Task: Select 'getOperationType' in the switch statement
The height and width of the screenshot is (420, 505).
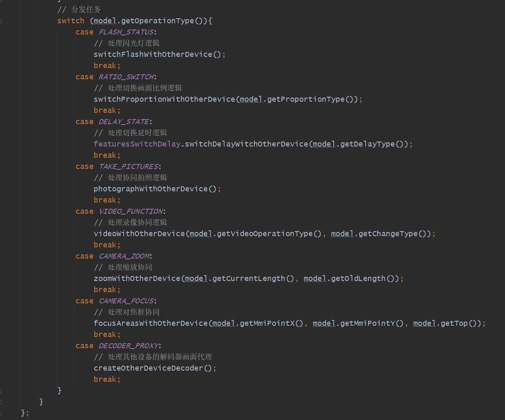Action: click(157, 21)
